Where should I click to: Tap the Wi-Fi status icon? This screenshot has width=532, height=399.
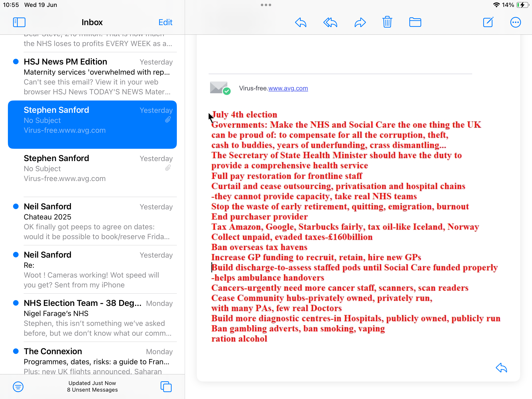497,5
